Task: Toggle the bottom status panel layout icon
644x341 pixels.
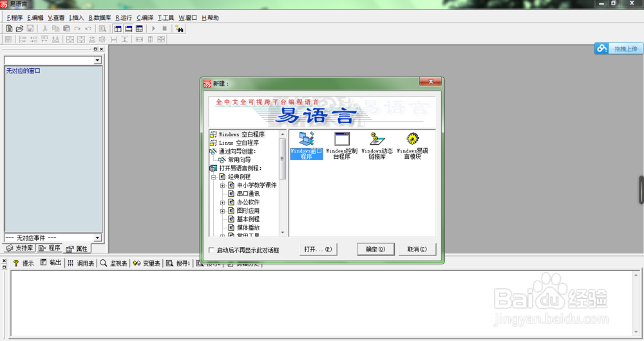Action: (129, 28)
